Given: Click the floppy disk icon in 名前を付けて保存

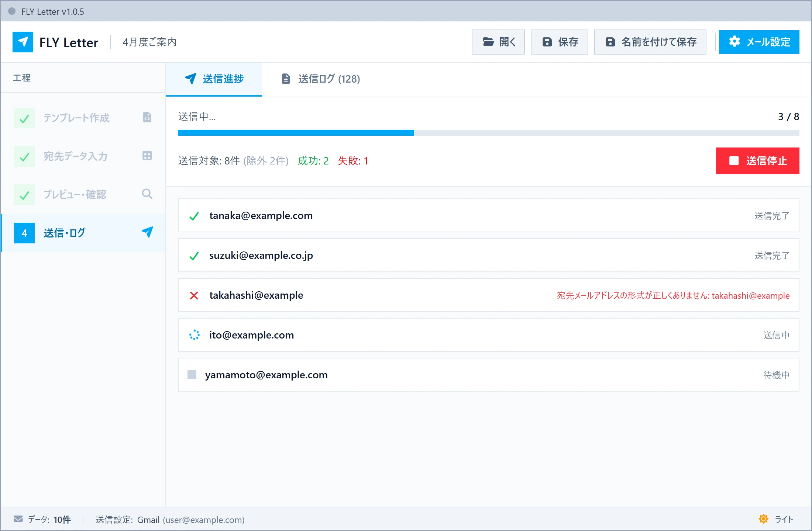Looking at the screenshot, I should [610, 42].
